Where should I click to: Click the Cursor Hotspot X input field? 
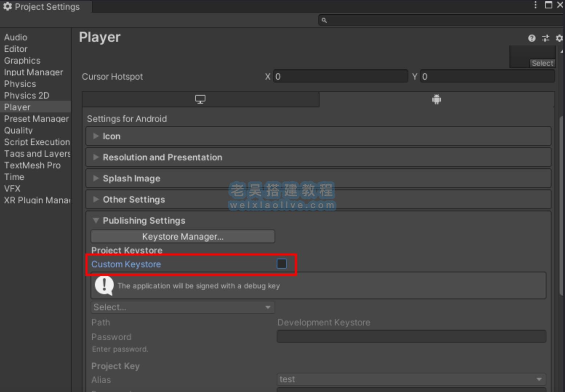click(340, 77)
